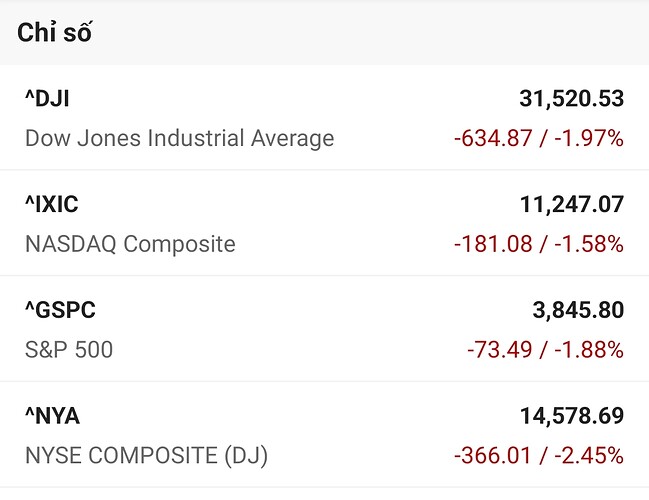Click the NYSE Composite price 14,578.69
The image size is (649, 500).
click(x=571, y=415)
